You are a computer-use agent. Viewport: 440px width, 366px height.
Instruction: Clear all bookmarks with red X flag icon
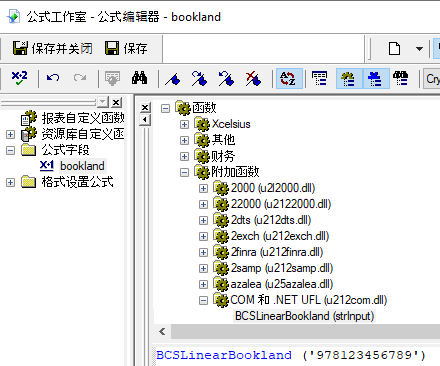click(253, 79)
